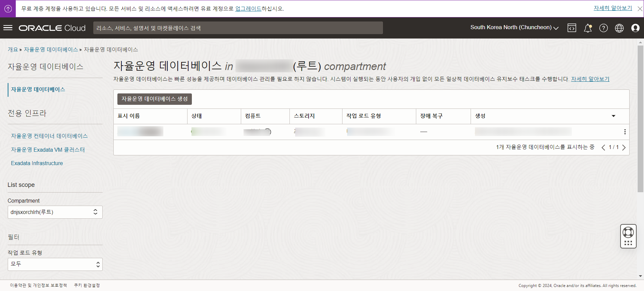Screen dimensions: 644x291
Task: Open the banner 자세히 알아보기 link
Action: tap(613, 8)
